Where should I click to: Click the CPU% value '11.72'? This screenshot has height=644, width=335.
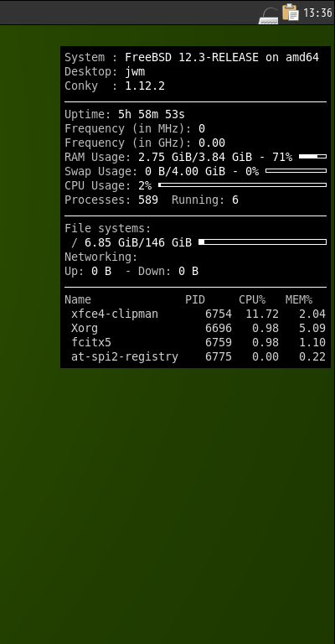(262, 314)
